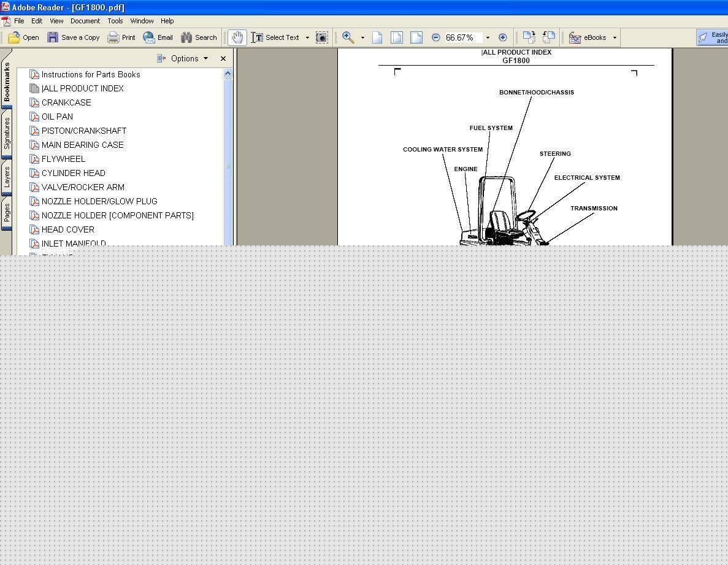This screenshot has height=565, width=728.
Task: Click the Open folder icon
Action: point(14,37)
